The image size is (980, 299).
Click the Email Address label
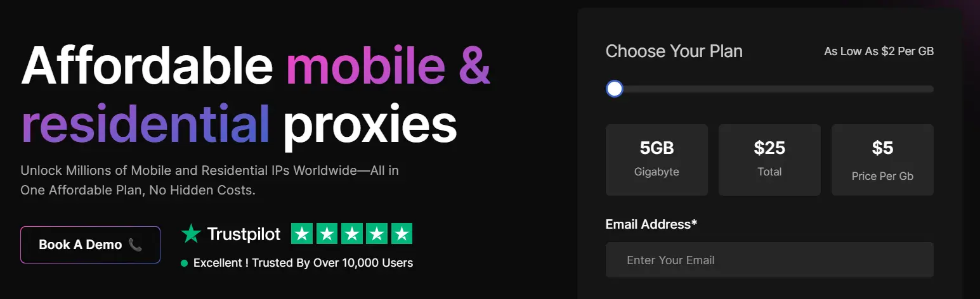[x=651, y=224]
